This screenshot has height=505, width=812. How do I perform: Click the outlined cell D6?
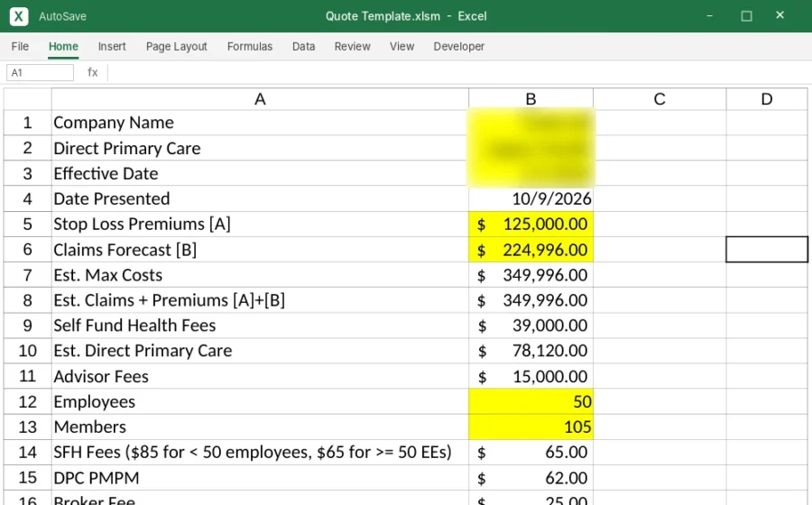point(767,250)
